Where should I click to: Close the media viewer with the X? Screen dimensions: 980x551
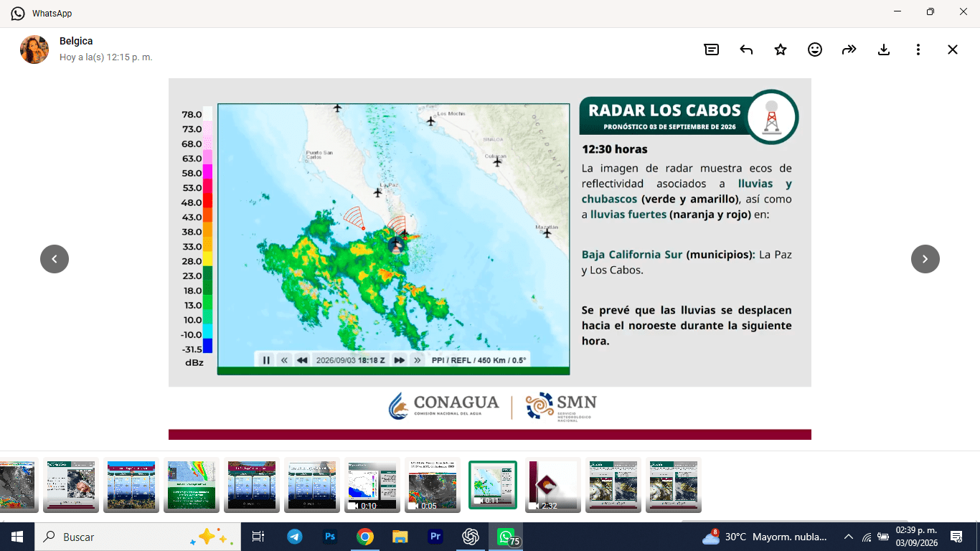[953, 50]
